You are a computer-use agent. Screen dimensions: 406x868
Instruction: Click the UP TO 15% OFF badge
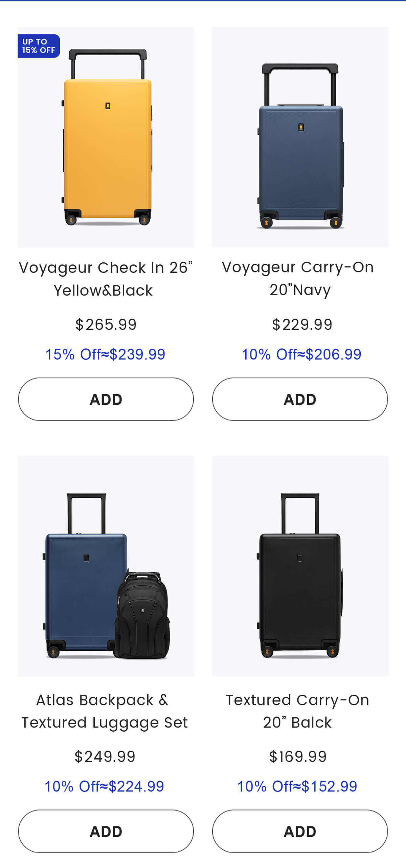coord(39,46)
